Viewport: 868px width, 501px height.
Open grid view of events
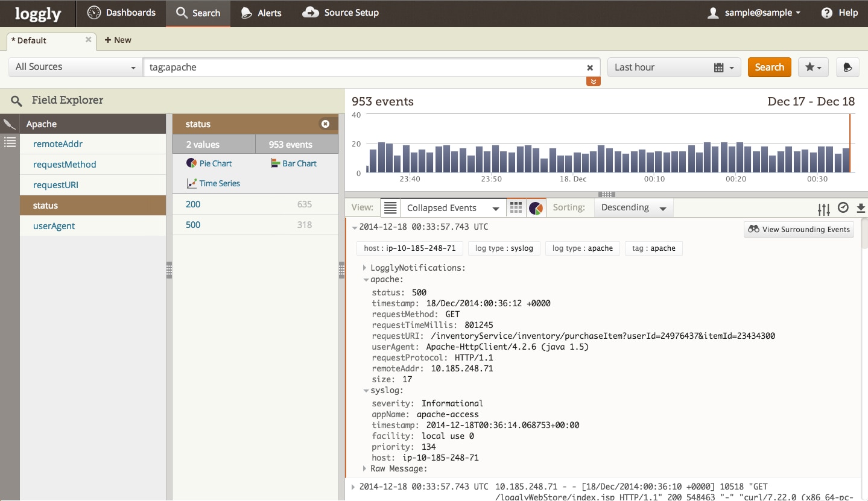[x=516, y=208]
